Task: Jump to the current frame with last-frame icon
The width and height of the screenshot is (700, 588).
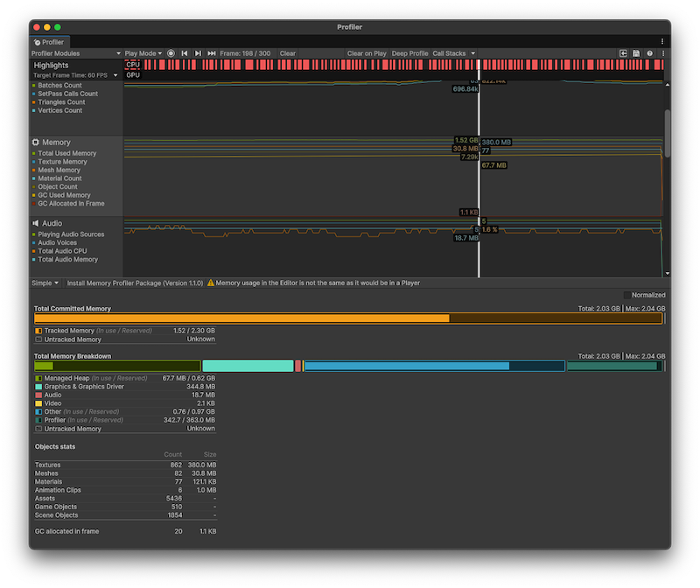Action: click(x=213, y=53)
